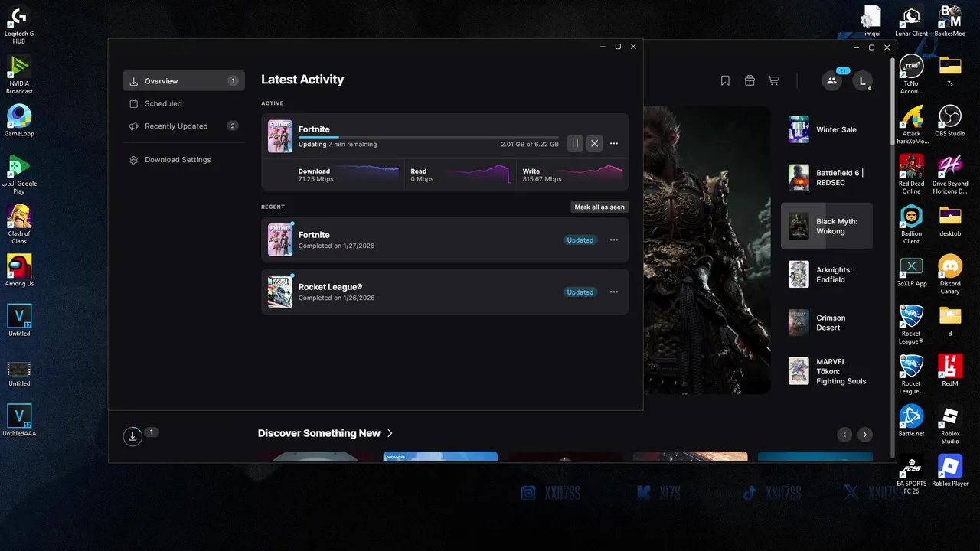Select Winter Sale in store carousel list
Viewport: 980px width, 551px height.
(827, 130)
